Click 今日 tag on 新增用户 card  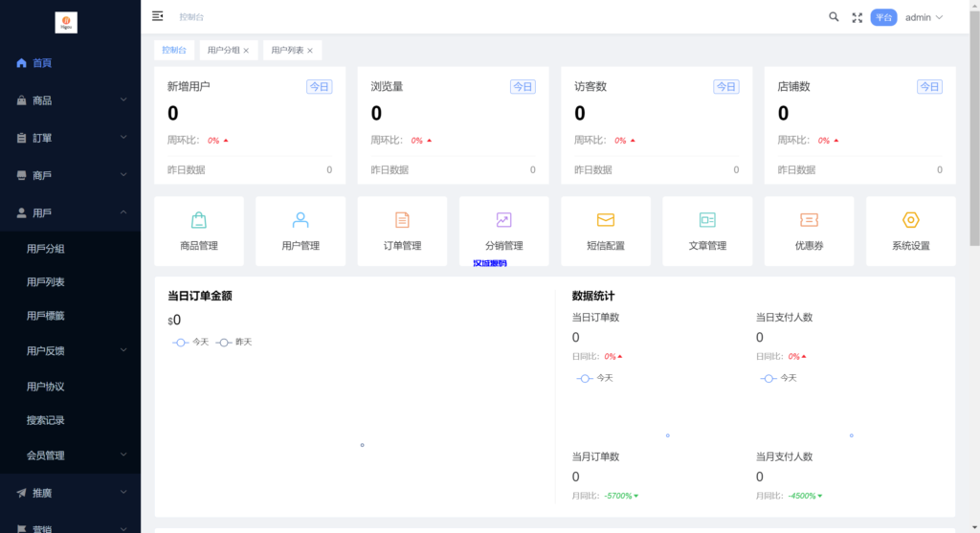click(320, 87)
